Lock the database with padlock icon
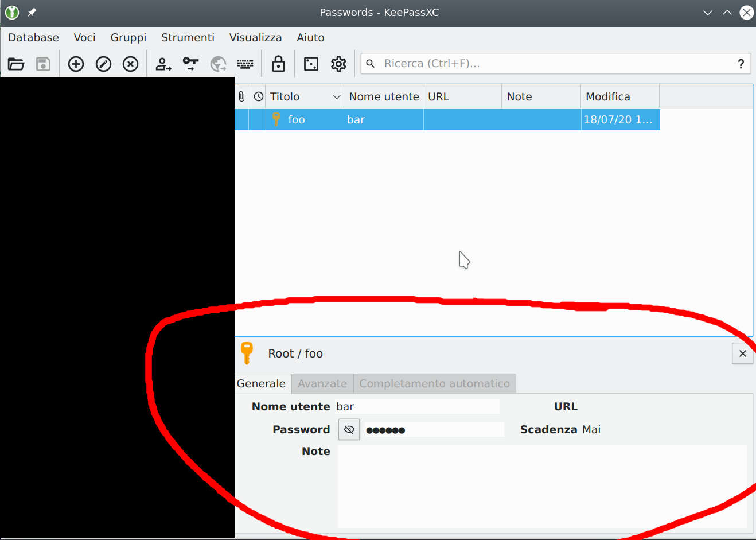This screenshot has height=540, width=756. (x=278, y=64)
